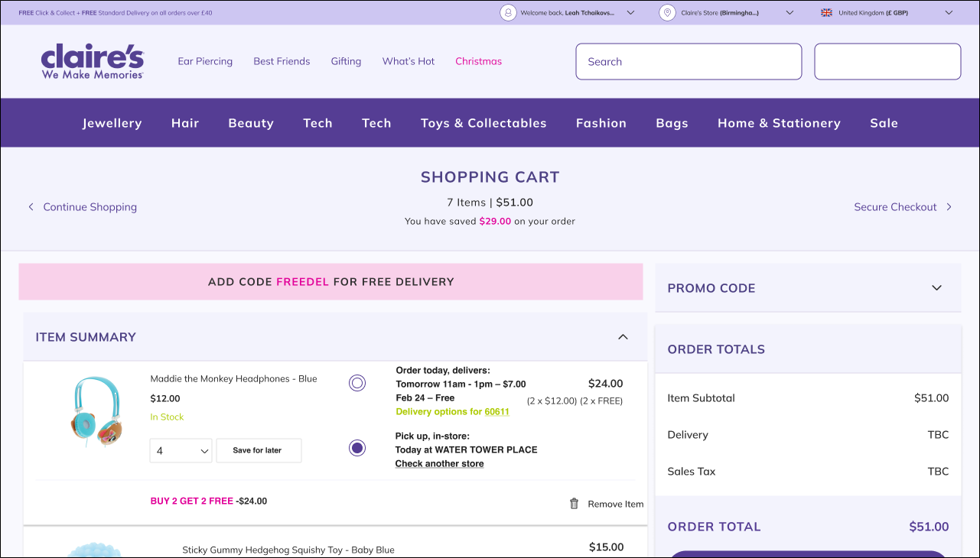980x558 pixels.
Task: Click the saved $29.00 amount
Action: tap(495, 221)
